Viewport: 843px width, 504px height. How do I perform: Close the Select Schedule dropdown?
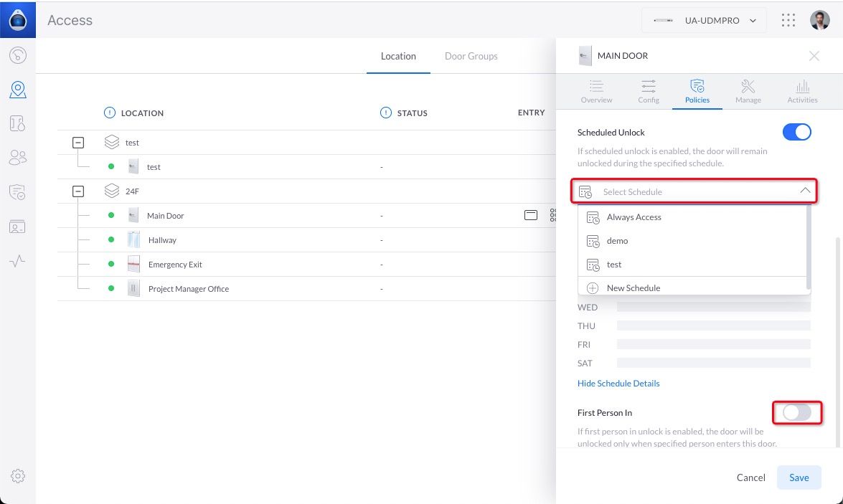tap(805, 191)
